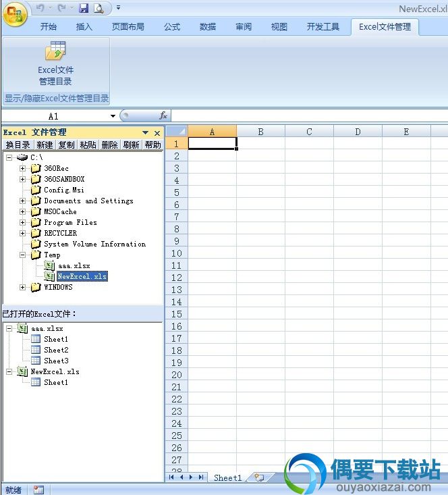Screen dimensions: 448x495
Task: Click the 新建 button in file pane
Action: tap(45, 145)
